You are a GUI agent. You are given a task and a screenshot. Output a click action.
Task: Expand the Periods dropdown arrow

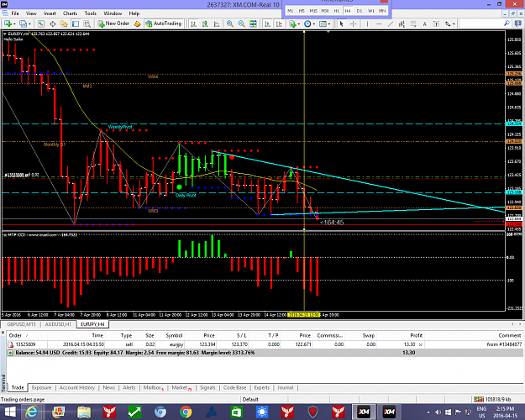pyautogui.click(x=313, y=24)
